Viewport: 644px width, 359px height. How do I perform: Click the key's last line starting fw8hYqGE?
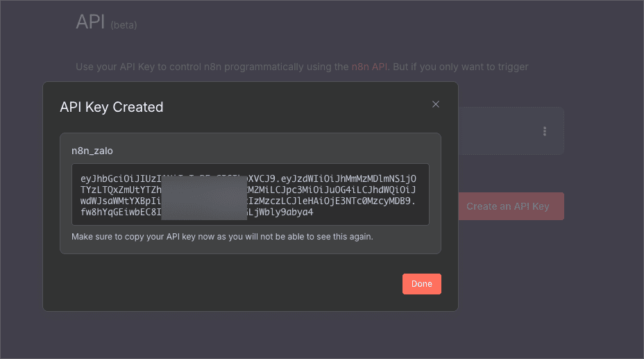coord(118,212)
